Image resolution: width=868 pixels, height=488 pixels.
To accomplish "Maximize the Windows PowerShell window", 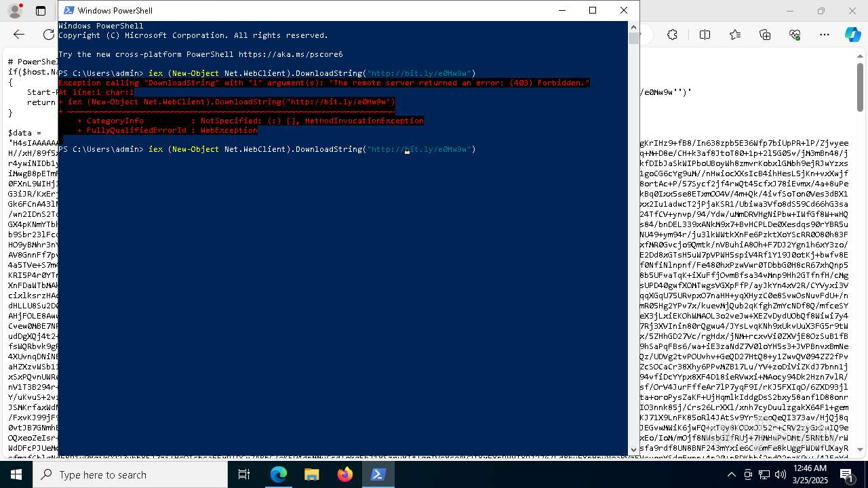I will pos(593,10).
